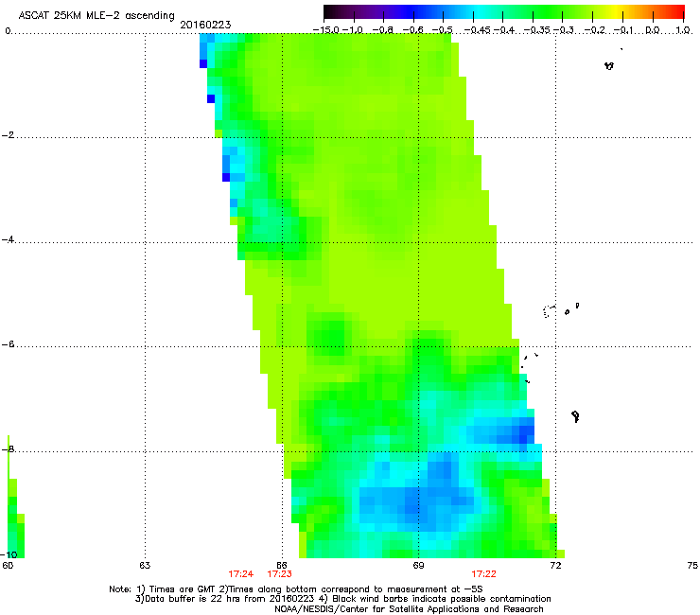The width and height of the screenshot is (700, 615).
Task: Click the title 'ASCAT 25KM MLE-2 ascending'
Action: [96, 16]
